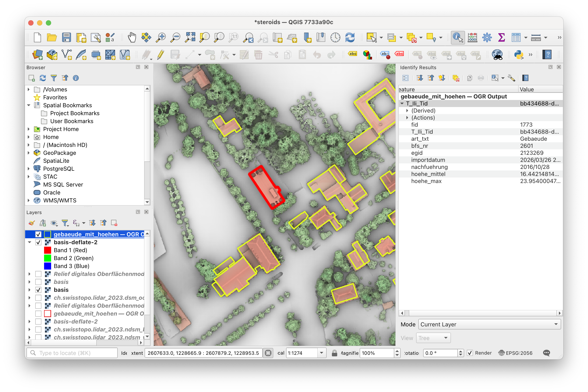This screenshot has height=392, width=588.
Task: Click the Zoom Full extent icon
Action: [x=190, y=37]
